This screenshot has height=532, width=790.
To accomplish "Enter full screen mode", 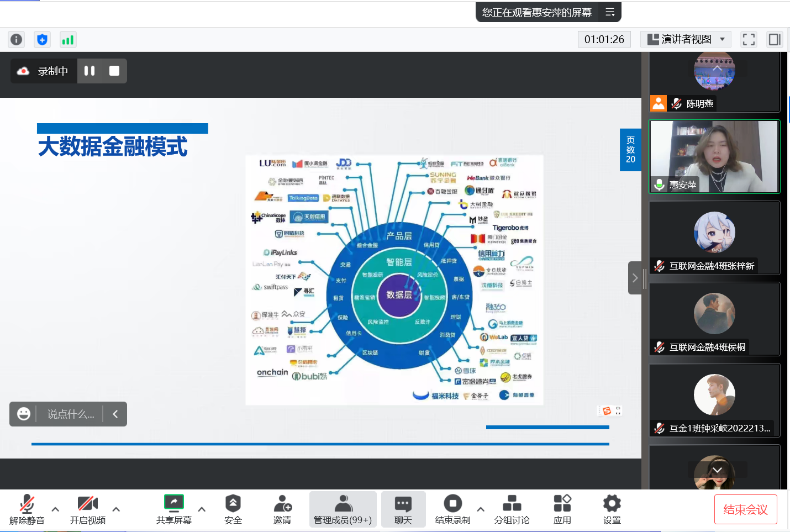I will (x=749, y=39).
